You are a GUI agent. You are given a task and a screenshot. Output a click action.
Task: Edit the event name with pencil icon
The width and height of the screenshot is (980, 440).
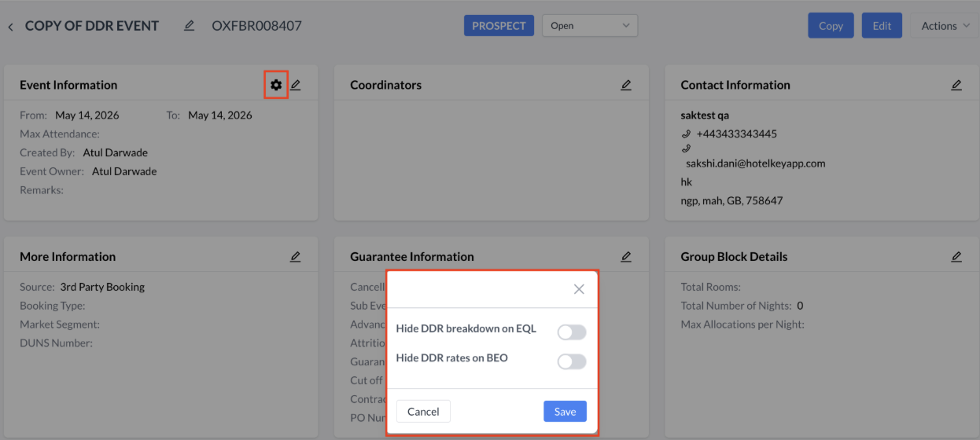[x=189, y=26]
